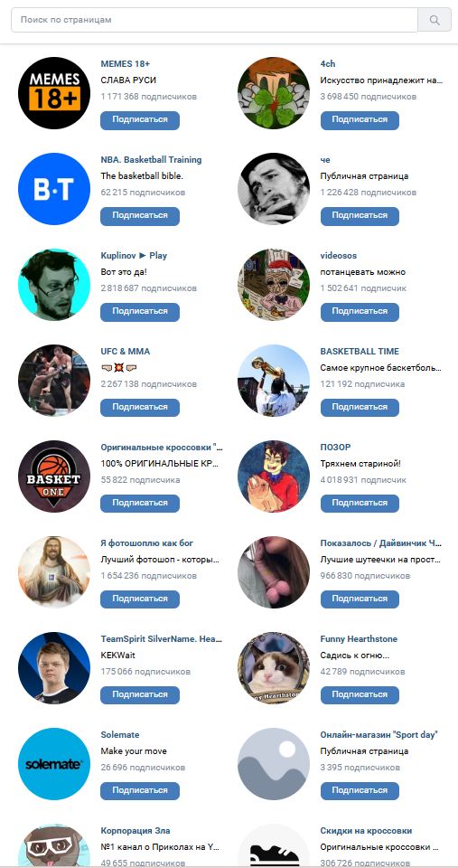Screen dimensions: 458x868
Task: Click the magnifier search icon button
Action: tap(435, 20)
